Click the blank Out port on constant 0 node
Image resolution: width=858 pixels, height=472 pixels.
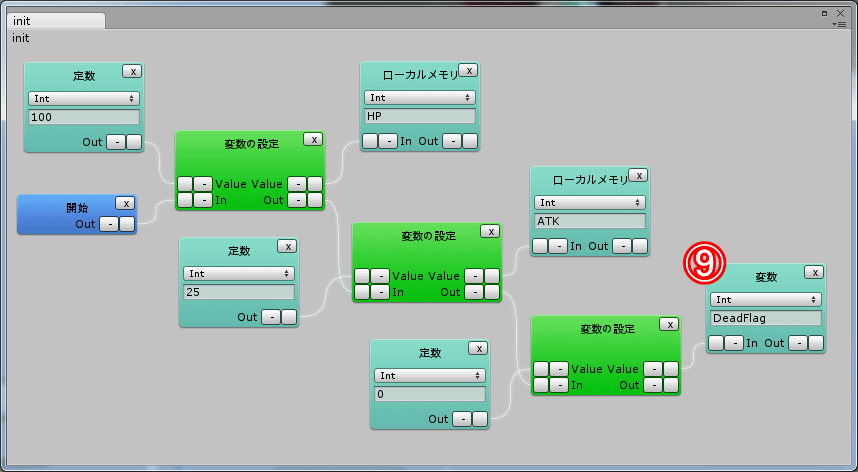pyautogui.click(x=479, y=419)
